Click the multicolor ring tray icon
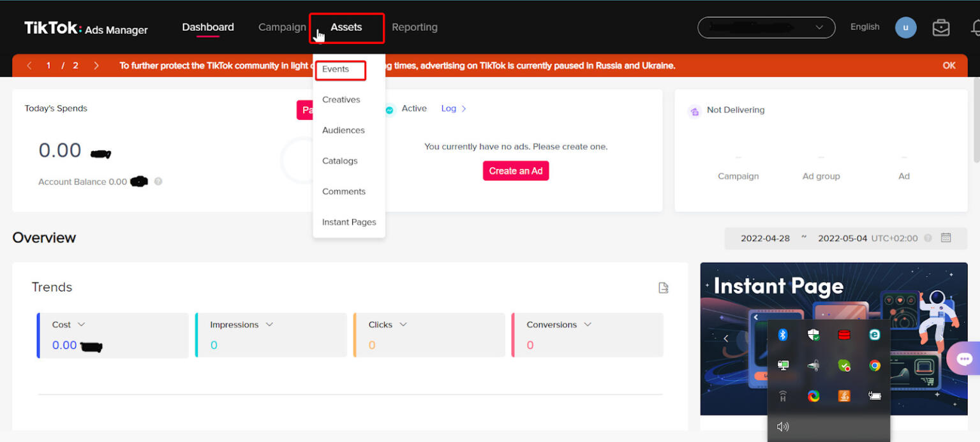 (x=813, y=396)
